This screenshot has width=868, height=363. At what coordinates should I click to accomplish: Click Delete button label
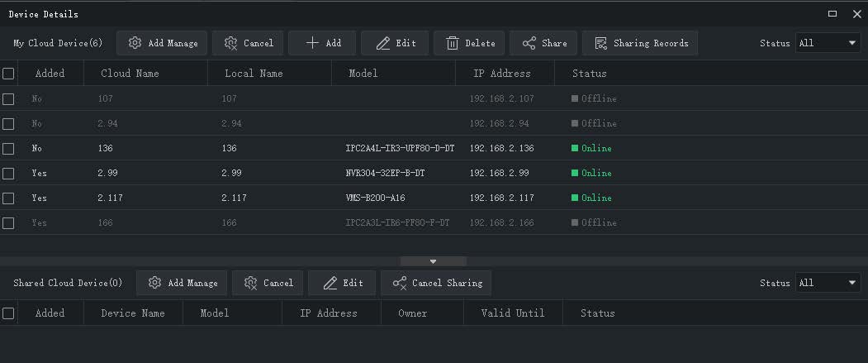(x=480, y=43)
